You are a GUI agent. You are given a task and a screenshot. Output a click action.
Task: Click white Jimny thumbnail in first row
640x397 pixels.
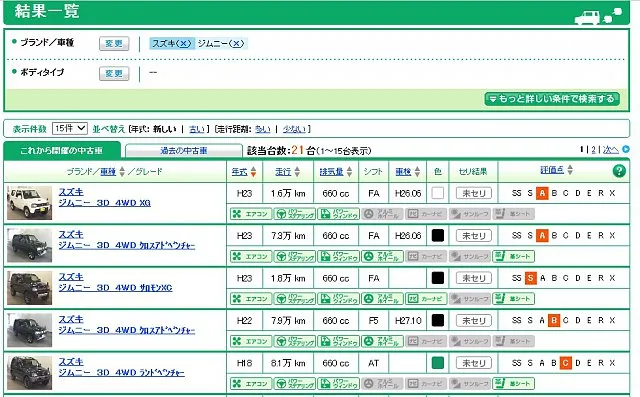[x=30, y=203]
